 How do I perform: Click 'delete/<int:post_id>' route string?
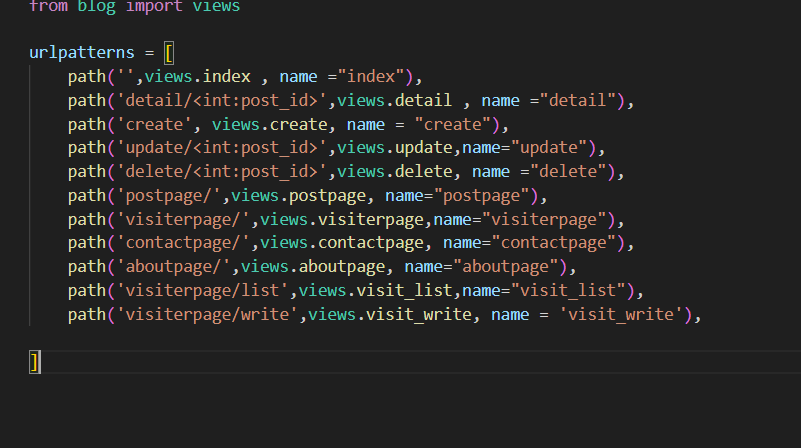point(221,172)
